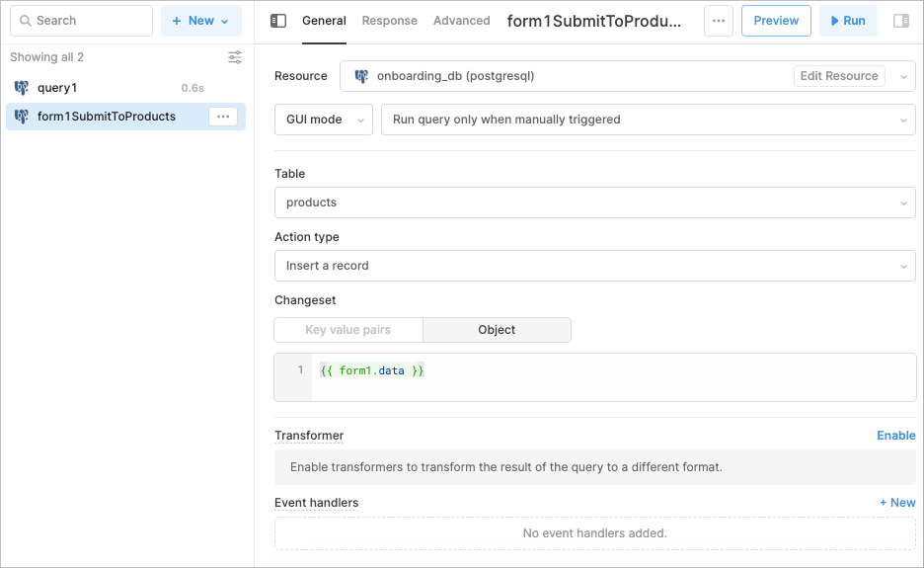This screenshot has width=924, height=568.
Task: Click the No event handlers added area
Action: pyautogui.click(x=595, y=533)
